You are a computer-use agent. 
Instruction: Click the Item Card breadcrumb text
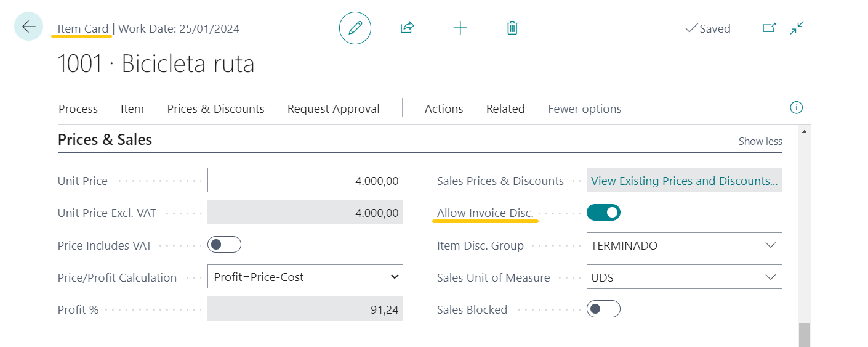point(83,28)
